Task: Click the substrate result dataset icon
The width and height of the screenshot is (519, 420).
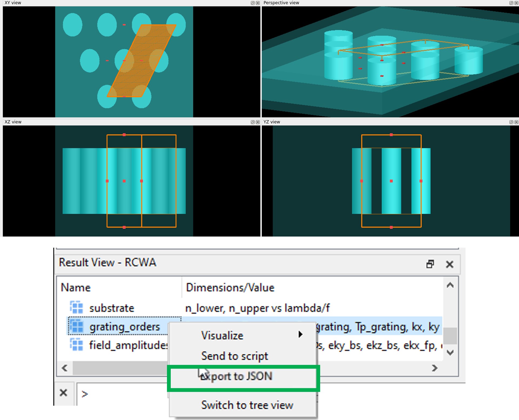Action: pos(76,307)
